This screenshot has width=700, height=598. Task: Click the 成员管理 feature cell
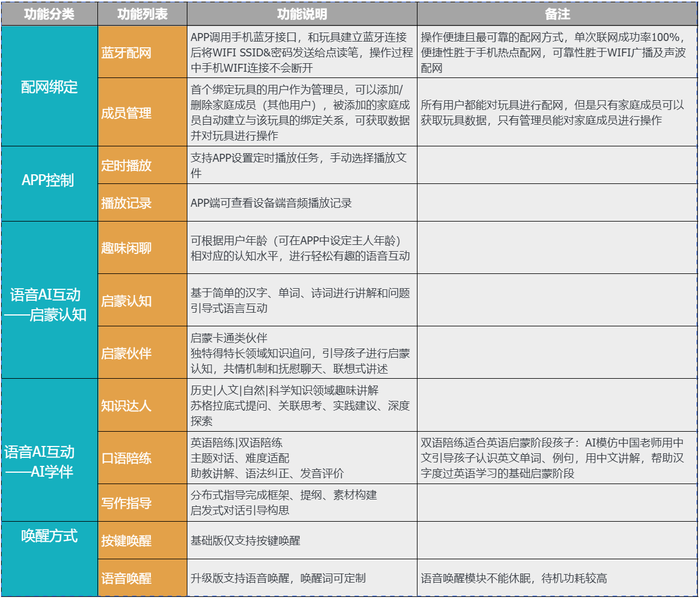click(142, 112)
